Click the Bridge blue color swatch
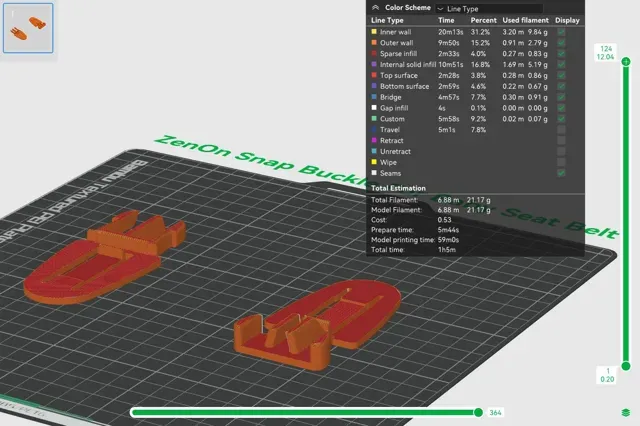The width and height of the screenshot is (640, 426). pyautogui.click(x=374, y=97)
